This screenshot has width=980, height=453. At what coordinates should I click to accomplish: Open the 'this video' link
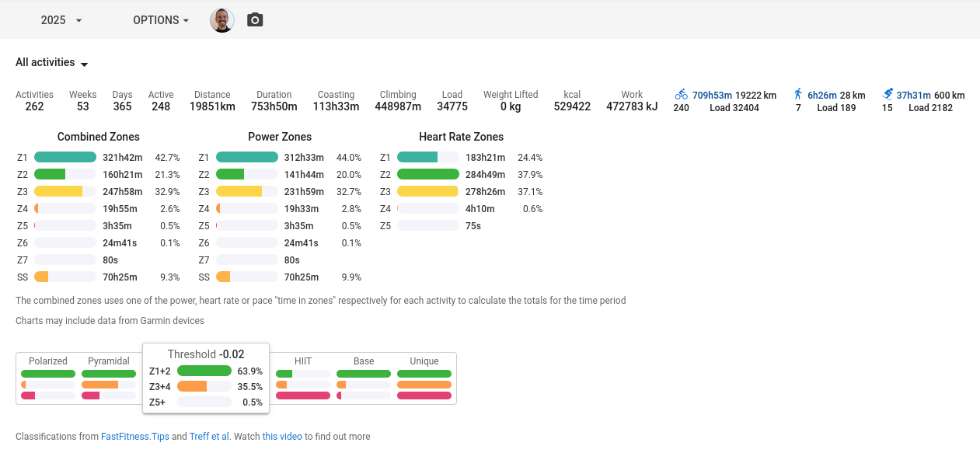pyautogui.click(x=282, y=437)
